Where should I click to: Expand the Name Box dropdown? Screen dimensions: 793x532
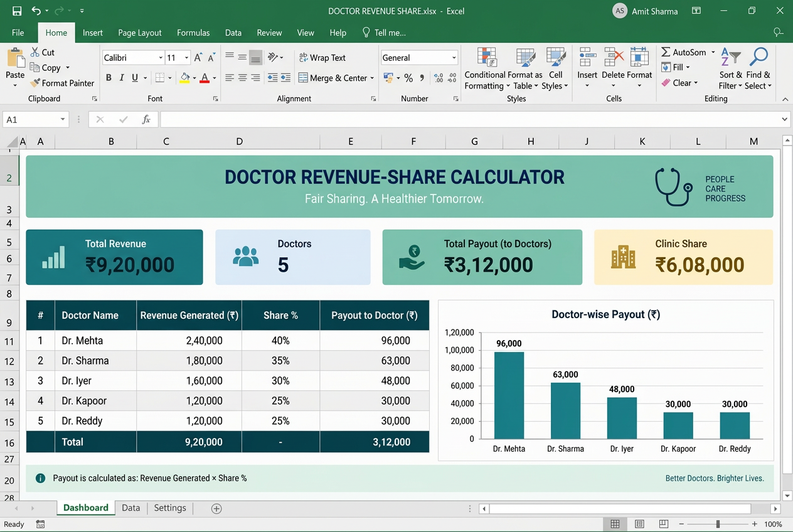click(63, 119)
